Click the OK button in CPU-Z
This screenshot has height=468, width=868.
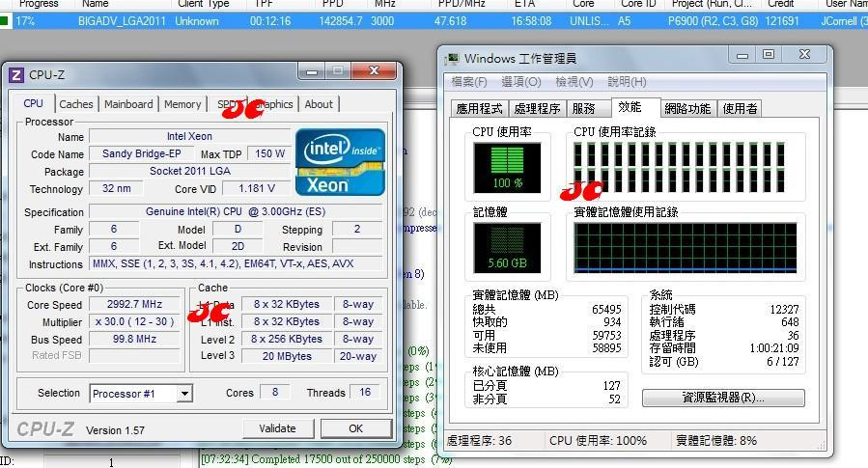(x=356, y=428)
